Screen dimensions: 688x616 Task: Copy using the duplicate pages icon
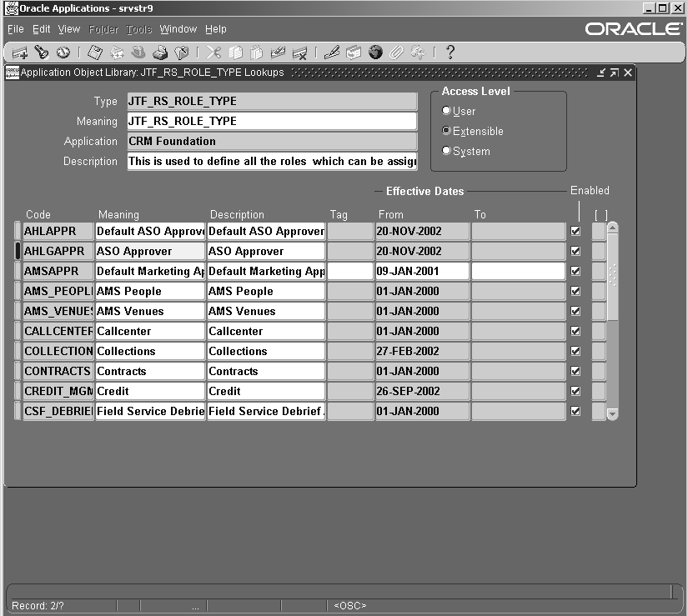point(236,53)
